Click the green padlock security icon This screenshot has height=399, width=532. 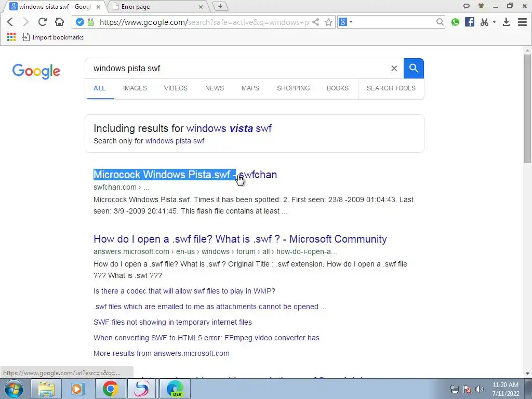pos(90,22)
